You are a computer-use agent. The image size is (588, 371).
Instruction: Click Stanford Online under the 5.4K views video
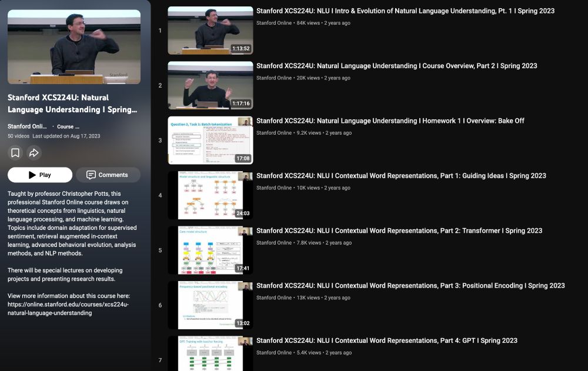(274, 353)
